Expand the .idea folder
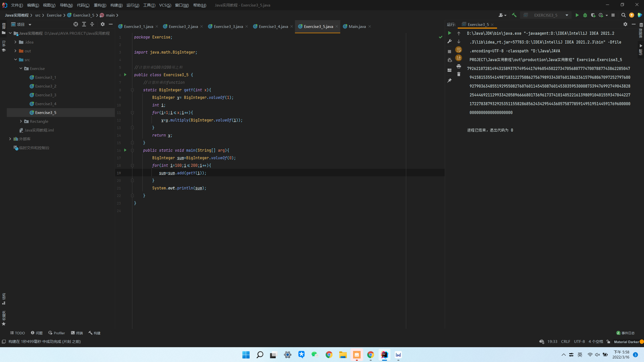Screen dimensions: 644x362 tap(15, 42)
